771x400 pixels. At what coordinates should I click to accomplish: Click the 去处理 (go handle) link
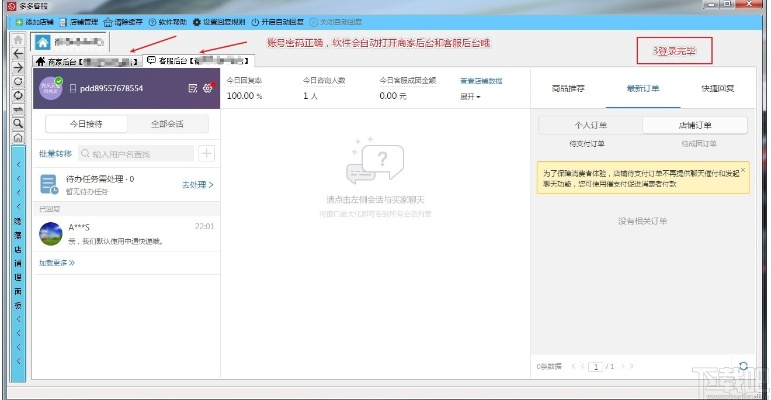pos(197,185)
